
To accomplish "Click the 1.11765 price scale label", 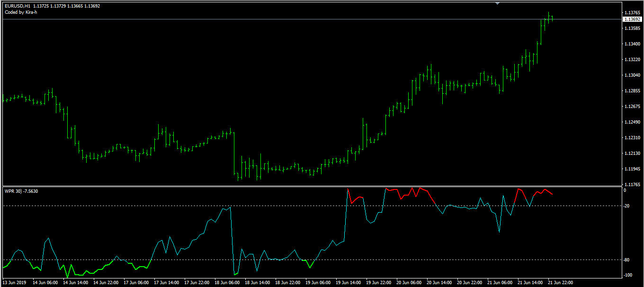I will (x=632, y=184).
